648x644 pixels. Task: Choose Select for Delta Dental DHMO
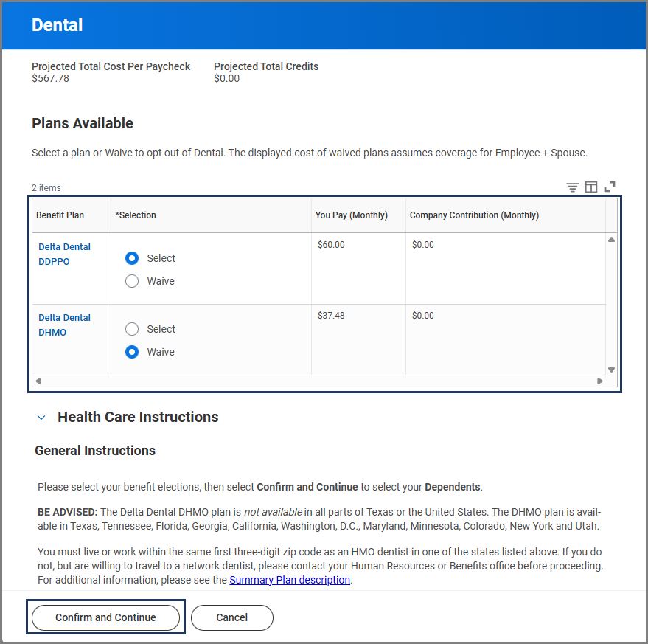coord(132,329)
